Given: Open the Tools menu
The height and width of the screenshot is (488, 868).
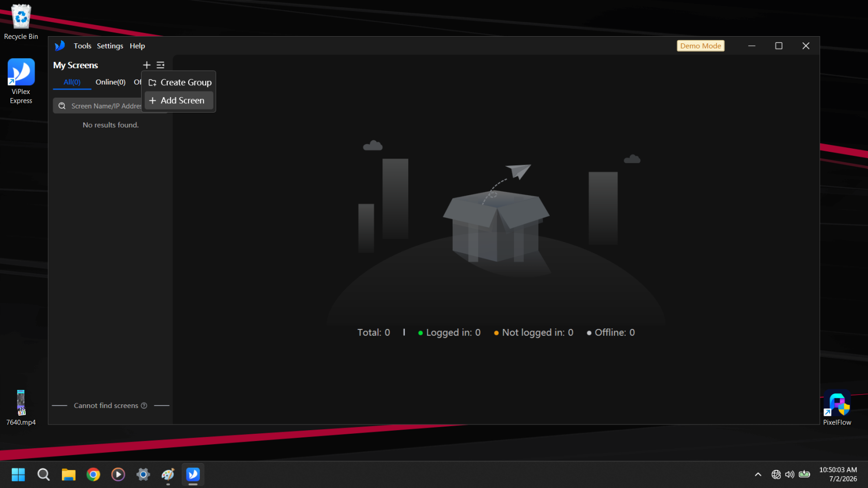Looking at the screenshot, I should tap(82, 46).
